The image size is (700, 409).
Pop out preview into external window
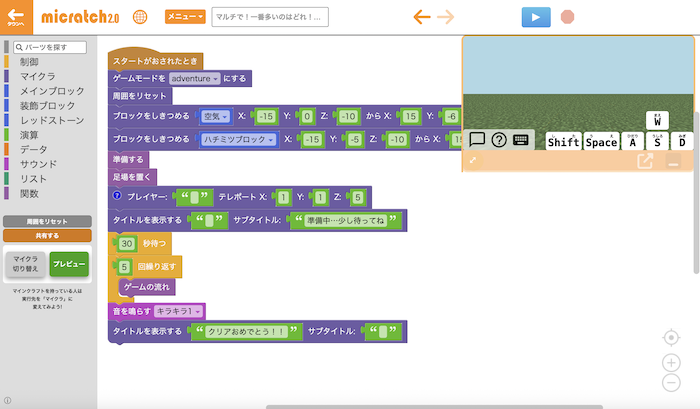[x=645, y=161]
